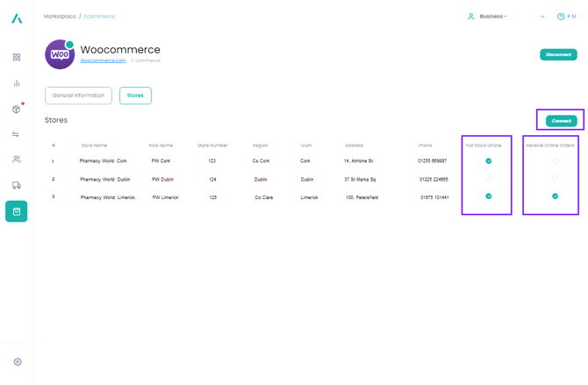The height and width of the screenshot is (385, 588).
Task: Open settings gear at sidebar bottom
Action: pos(18,361)
